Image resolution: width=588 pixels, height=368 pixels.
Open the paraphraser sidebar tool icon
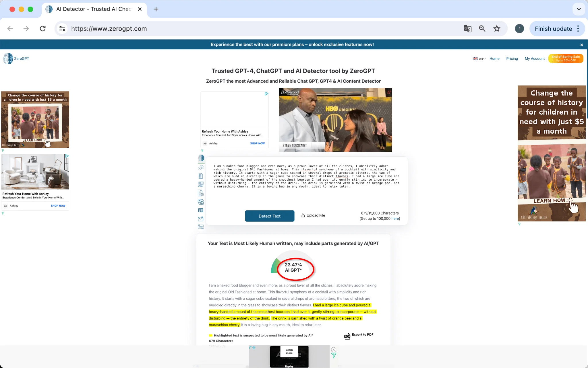[201, 184]
